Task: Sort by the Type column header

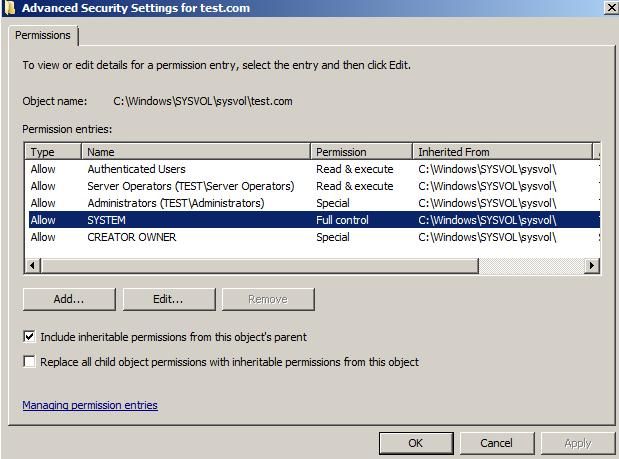Action: point(53,152)
